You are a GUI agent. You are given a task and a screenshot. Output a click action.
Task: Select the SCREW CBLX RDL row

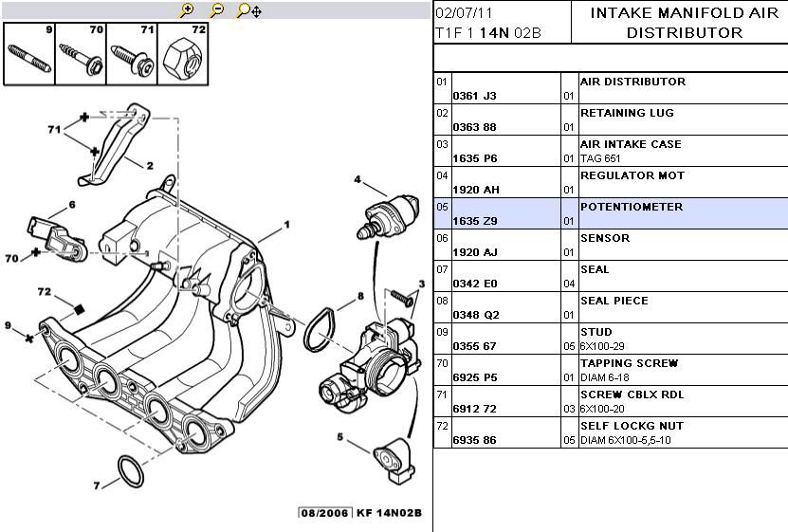click(x=611, y=401)
